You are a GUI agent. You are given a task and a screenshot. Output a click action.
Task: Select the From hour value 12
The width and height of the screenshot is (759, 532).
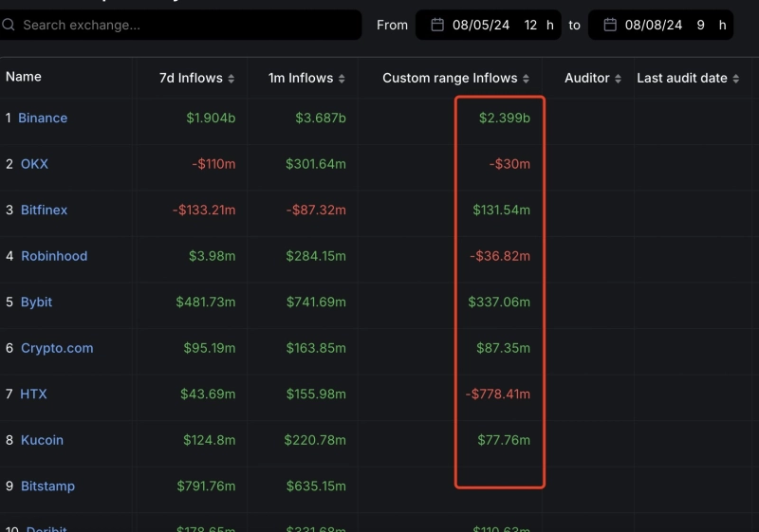[530, 25]
